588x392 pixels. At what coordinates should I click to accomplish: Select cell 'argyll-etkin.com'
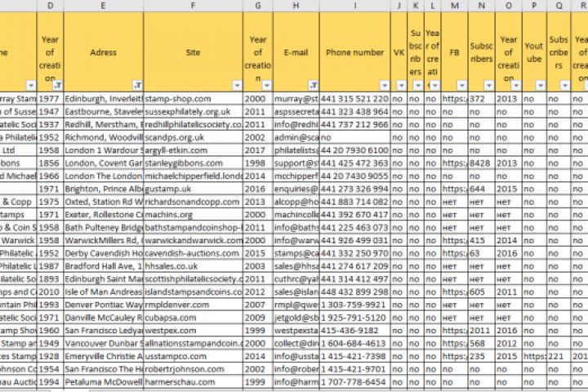pos(193,150)
